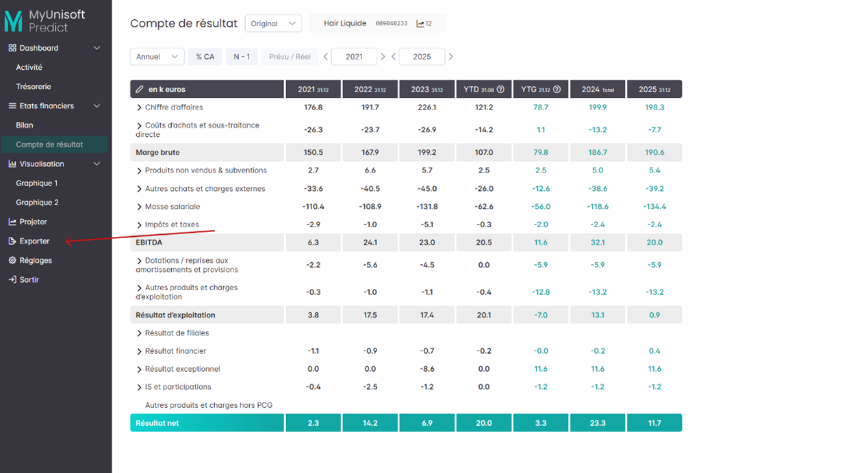Toggle the Prévu / Réel option
This screenshot has height=473, width=868.
[290, 57]
